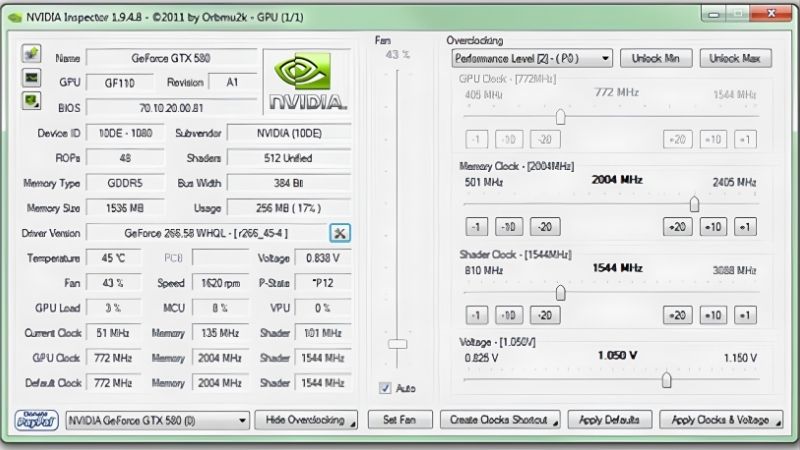Click the GPU field showing GF110
Screen dimensions: 800x450
(119, 83)
